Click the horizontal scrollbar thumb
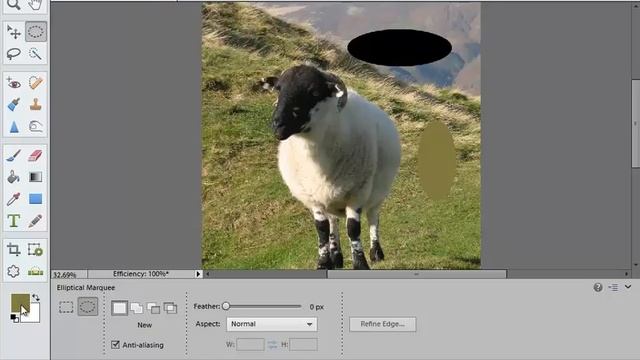Screen dimensions: 640x360 417,274
